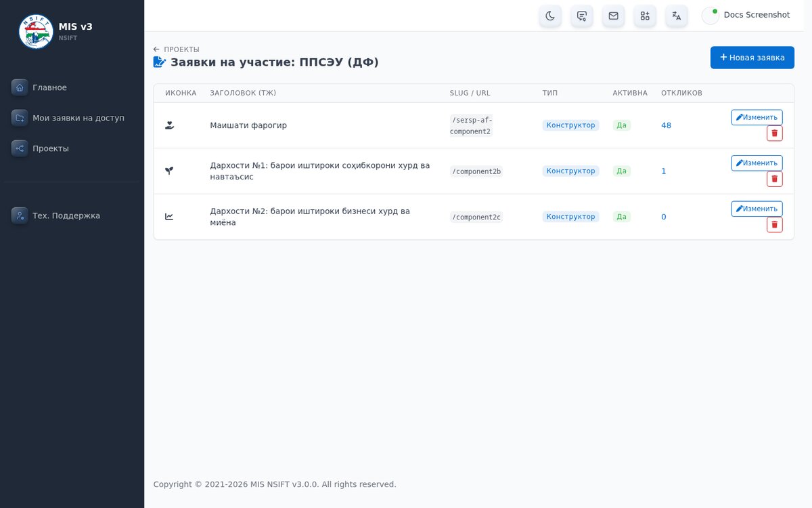Click MIS v3 app title
Screen dimensions: 812x508
pyautogui.click(x=76, y=26)
